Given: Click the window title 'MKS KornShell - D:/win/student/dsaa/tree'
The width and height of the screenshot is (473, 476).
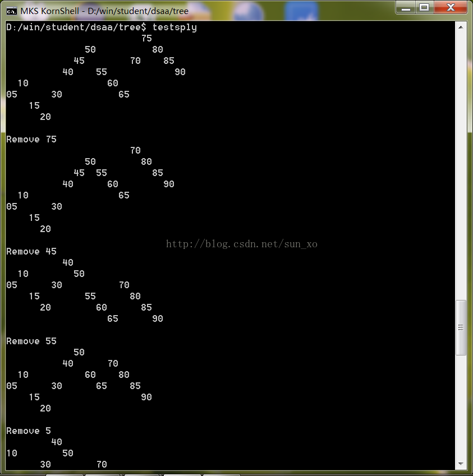Looking at the screenshot, I should coord(104,11).
